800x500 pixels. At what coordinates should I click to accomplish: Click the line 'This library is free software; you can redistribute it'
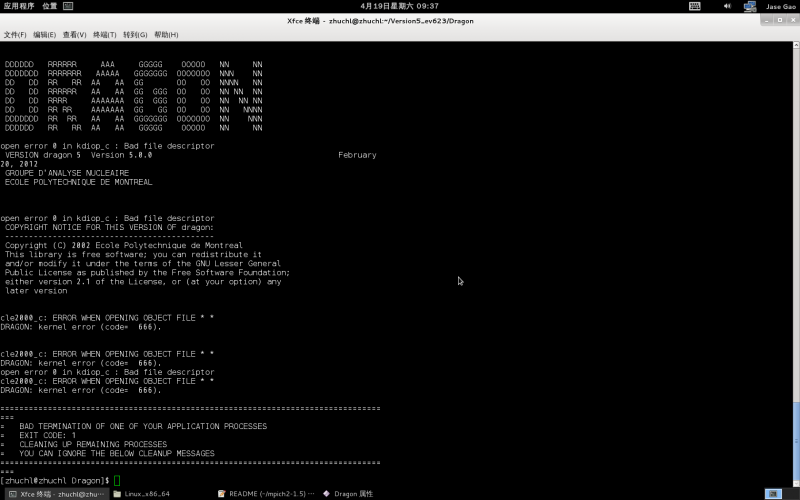133,255
